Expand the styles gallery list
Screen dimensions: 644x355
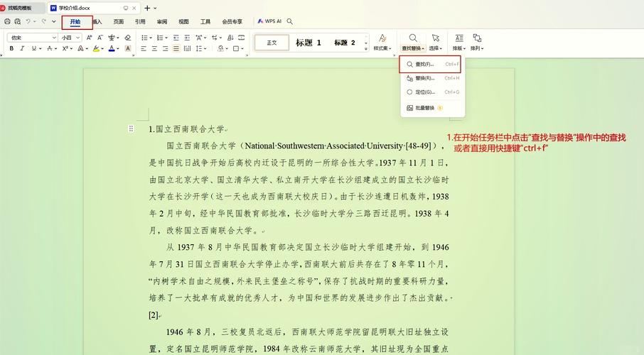tap(366, 48)
